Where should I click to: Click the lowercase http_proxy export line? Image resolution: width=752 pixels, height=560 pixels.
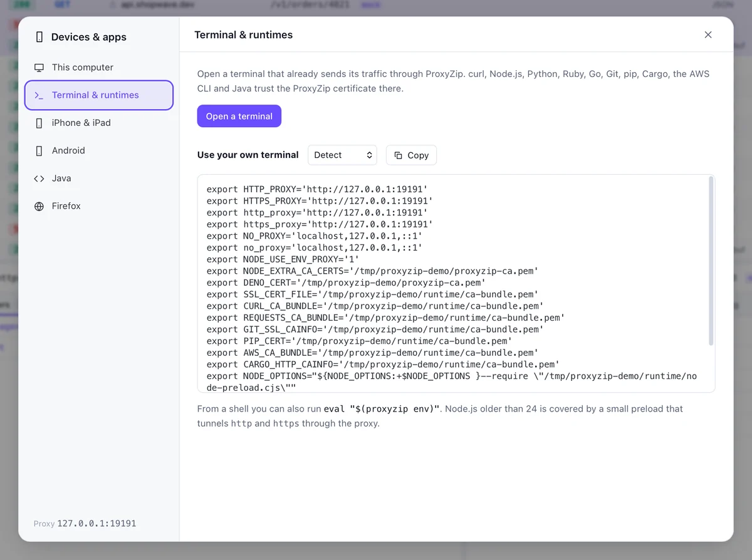click(317, 213)
